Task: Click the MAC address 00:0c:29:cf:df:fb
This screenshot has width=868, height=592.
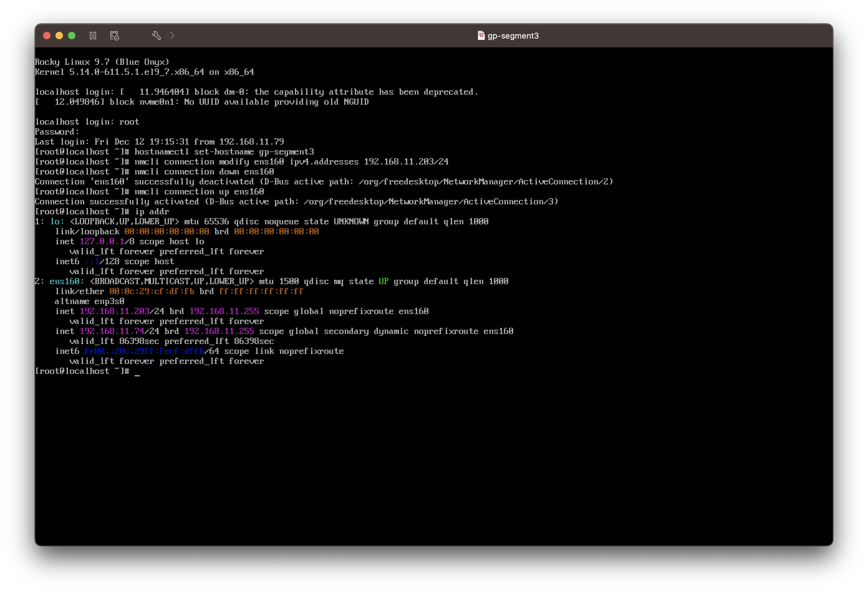Action: tap(152, 291)
